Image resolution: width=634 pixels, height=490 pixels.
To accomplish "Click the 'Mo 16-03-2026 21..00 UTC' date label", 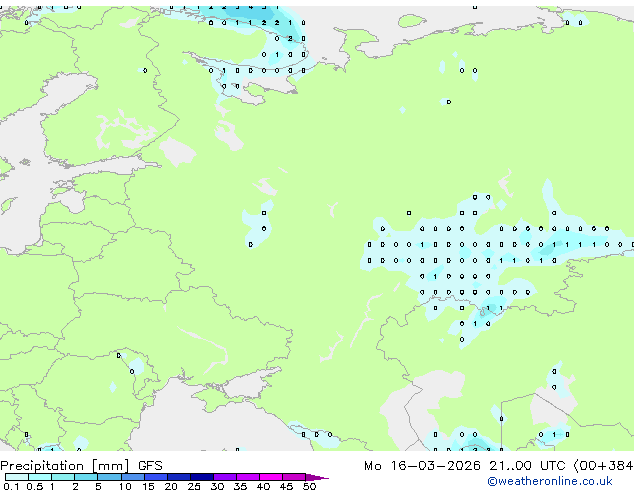I will (465, 466).
